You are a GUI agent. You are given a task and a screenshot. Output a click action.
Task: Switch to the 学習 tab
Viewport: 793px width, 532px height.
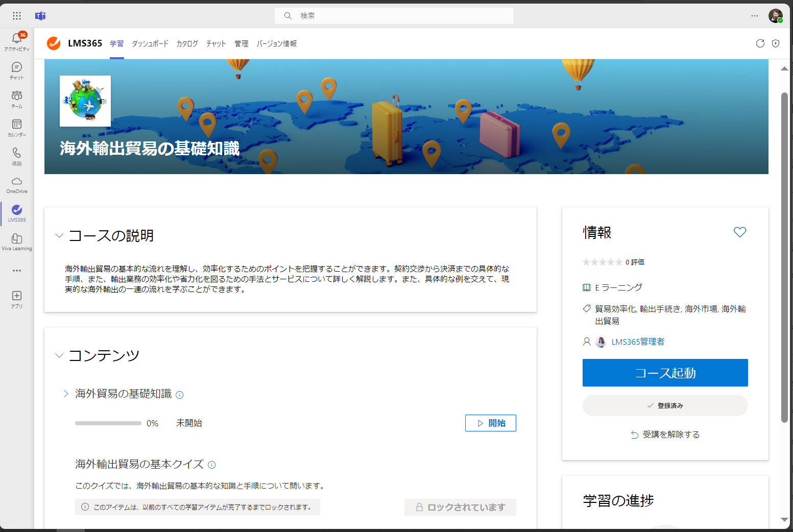117,43
